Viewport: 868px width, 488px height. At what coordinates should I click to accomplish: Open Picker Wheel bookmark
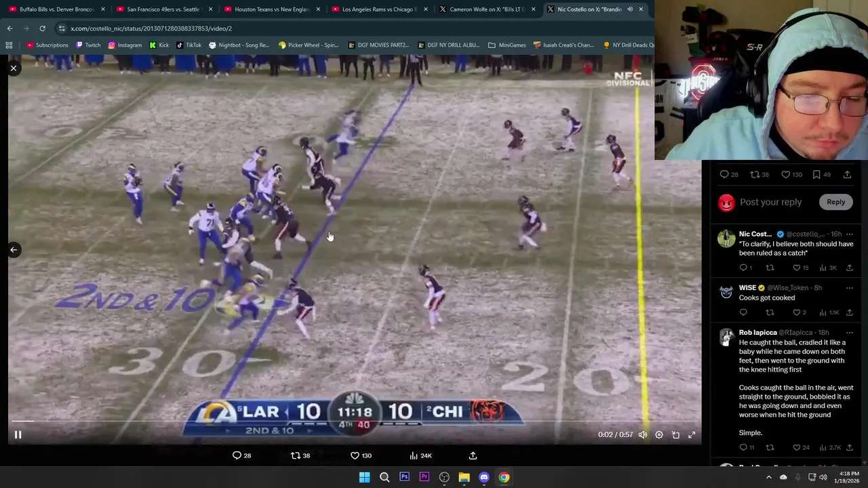[309, 45]
